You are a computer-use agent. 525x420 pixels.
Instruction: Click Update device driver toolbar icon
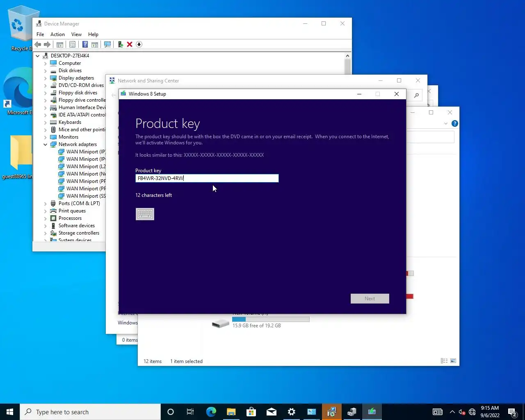120,44
